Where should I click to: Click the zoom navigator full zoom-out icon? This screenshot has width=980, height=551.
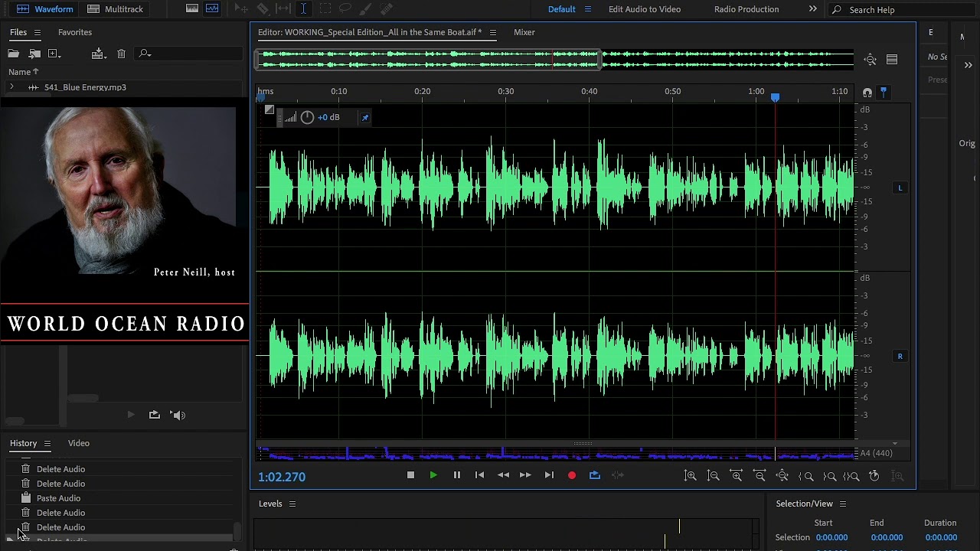tap(871, 60)
